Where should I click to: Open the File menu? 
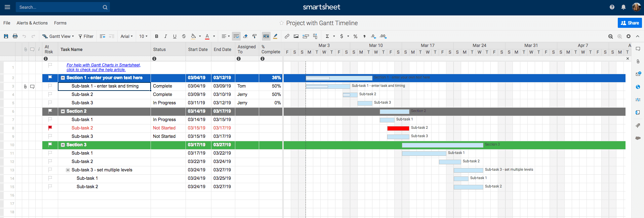click(7, 23)
